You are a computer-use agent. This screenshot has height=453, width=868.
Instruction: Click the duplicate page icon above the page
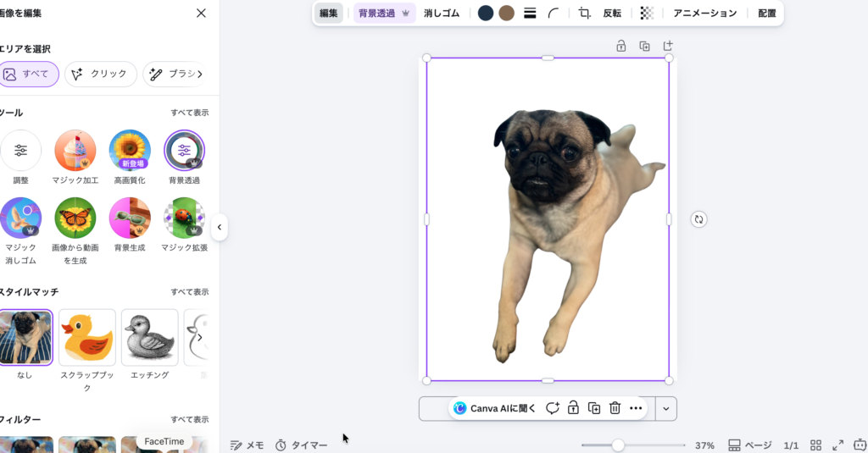[x=644, y=46]
